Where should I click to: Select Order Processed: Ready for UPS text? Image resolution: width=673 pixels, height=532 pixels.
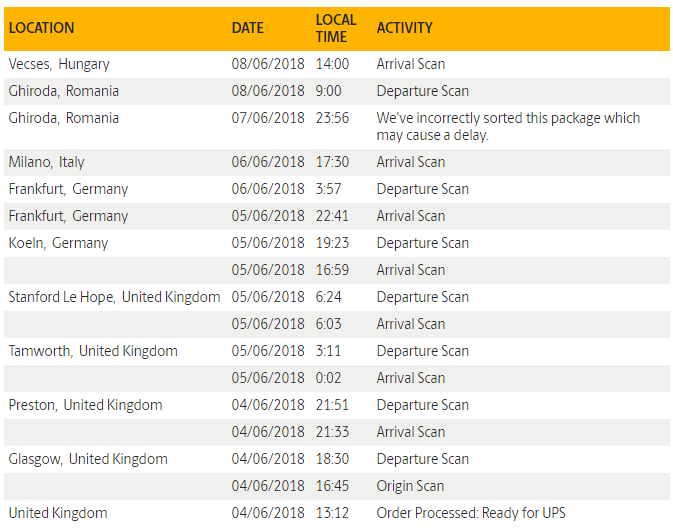(x=471, y=513)
